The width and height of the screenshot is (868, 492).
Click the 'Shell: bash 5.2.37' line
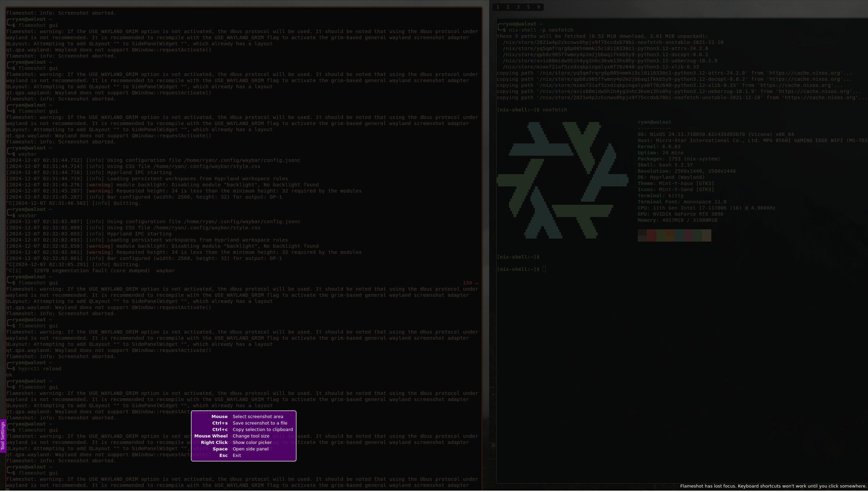pyautogui.click(x=665, y=166)
